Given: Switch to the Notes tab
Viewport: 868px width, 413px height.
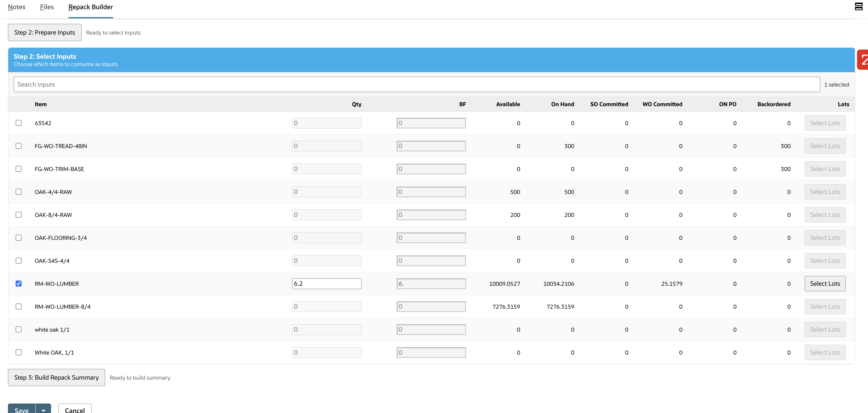Looking at the screenshot, I should 17,7.
